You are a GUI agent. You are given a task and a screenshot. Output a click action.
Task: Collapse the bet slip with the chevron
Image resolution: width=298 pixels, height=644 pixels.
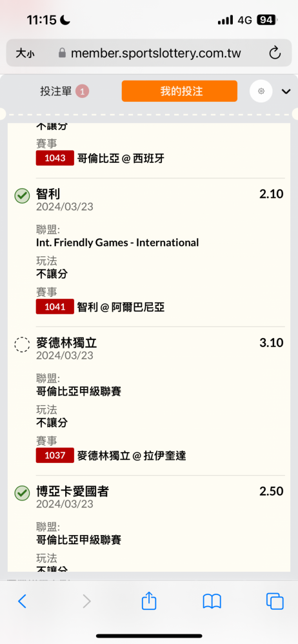[x=286, y=91]
